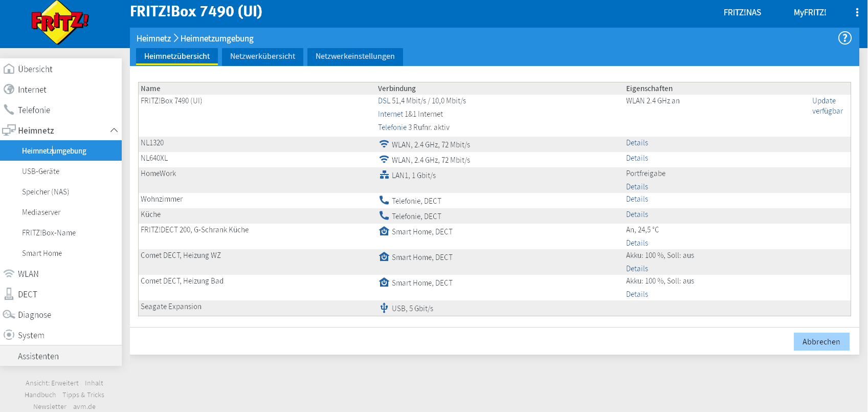The image size is (868, 412).
Task: Open the Netzwerkeinstellungen tab
Action: pyautogui.click(x=354, y=56)
